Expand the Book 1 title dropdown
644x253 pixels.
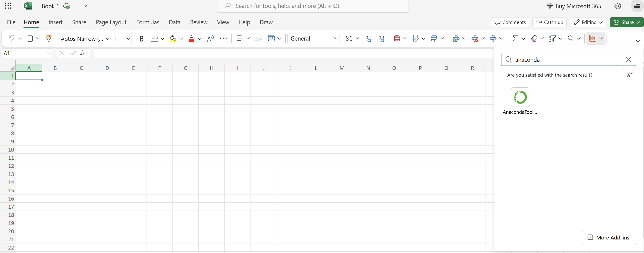pyautogui.click(x=85, y=6)
